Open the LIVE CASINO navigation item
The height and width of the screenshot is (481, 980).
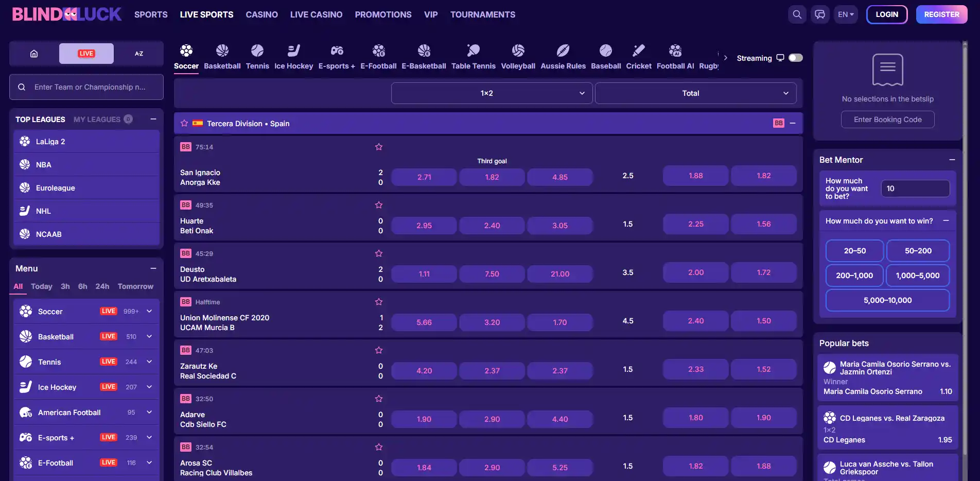point(316,14)
